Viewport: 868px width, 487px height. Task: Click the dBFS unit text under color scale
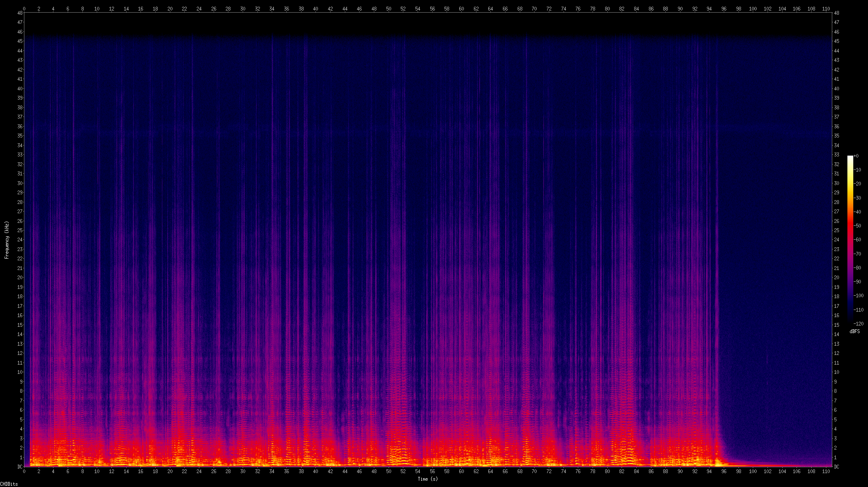tap(855, 331)
